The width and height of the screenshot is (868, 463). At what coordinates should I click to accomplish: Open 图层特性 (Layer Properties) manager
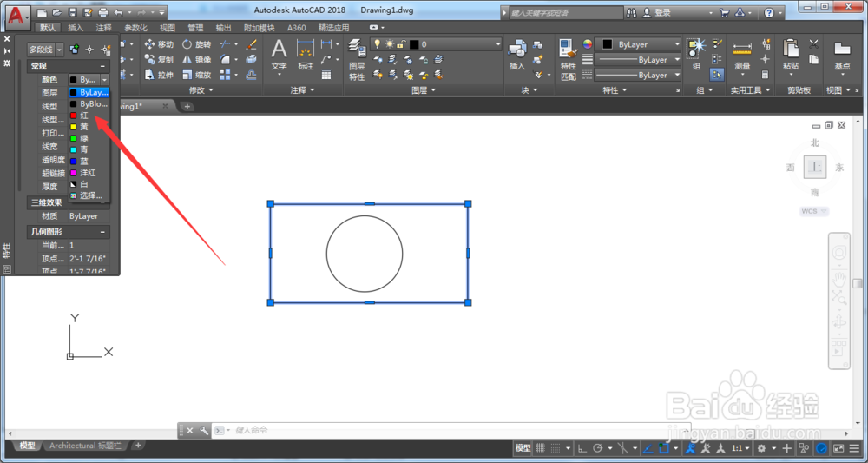pyautogui.click(x=357, y=60)
